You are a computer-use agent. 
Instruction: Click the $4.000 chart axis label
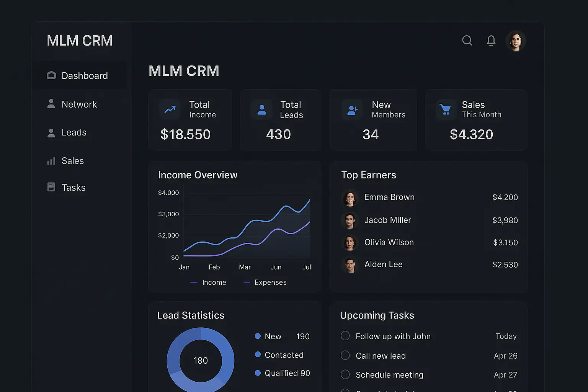click(168, 193)
